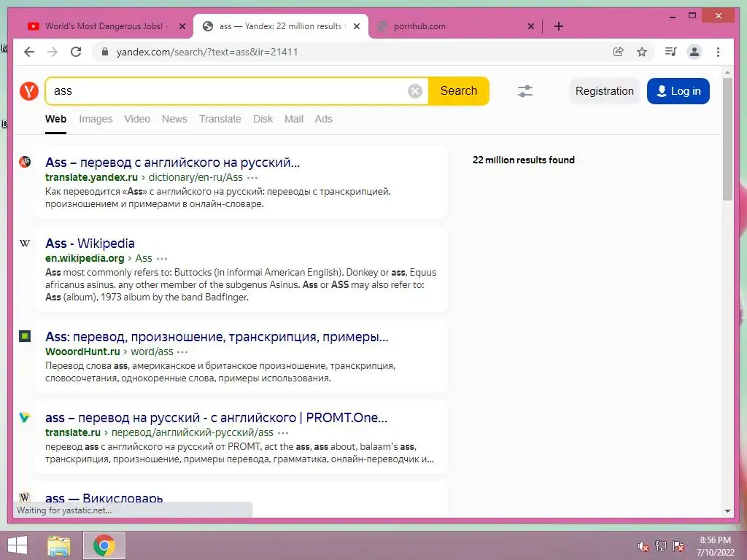
Task: Click the translate.yandex.ru result favicon
Action: click(25, 162)
